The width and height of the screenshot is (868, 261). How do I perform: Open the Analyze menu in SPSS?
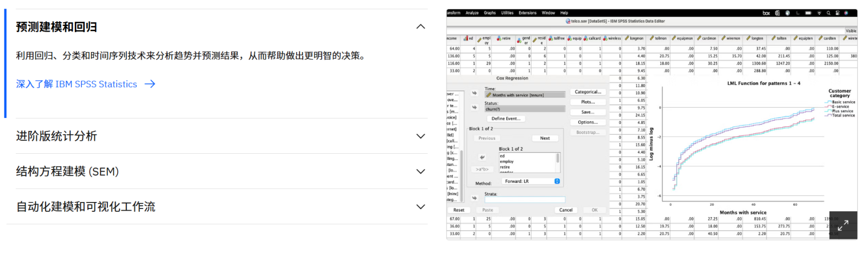[x=472, y=13]
